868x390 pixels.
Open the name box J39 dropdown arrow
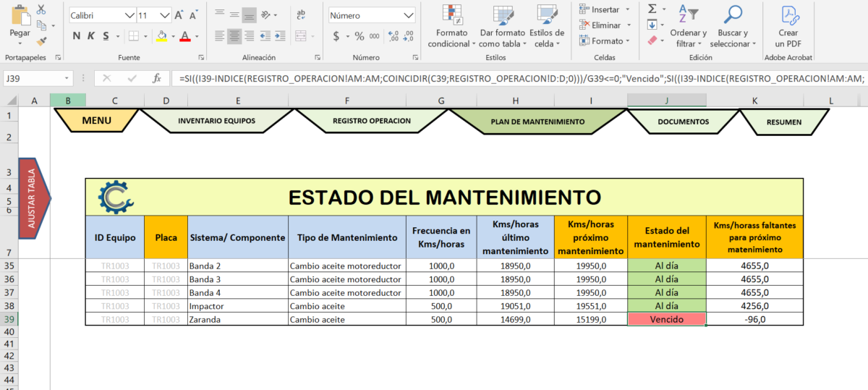(x=67, y=78)
